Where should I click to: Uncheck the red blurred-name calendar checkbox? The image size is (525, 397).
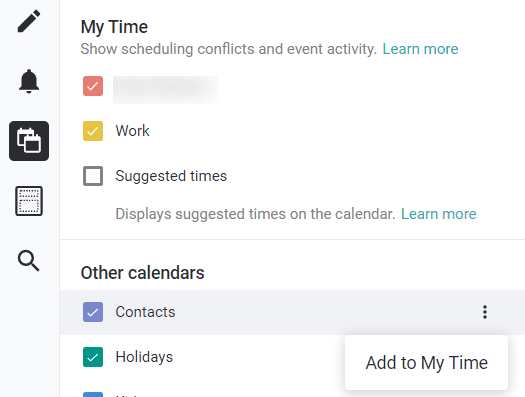[93, 86]
